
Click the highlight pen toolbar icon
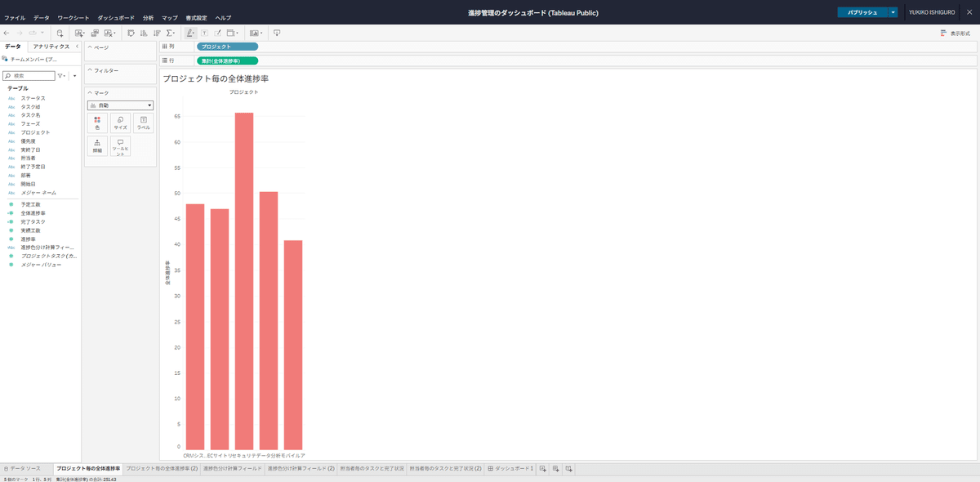click(x=191, y=33)
